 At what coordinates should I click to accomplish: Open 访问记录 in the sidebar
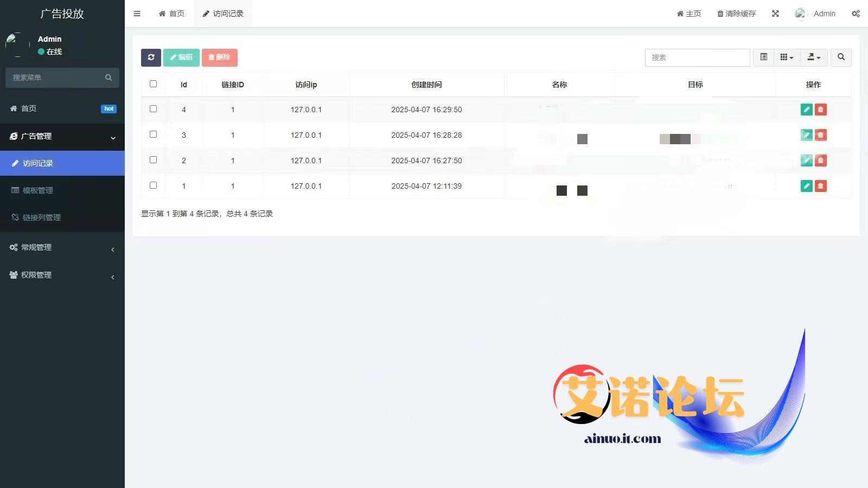pos(62,163)
